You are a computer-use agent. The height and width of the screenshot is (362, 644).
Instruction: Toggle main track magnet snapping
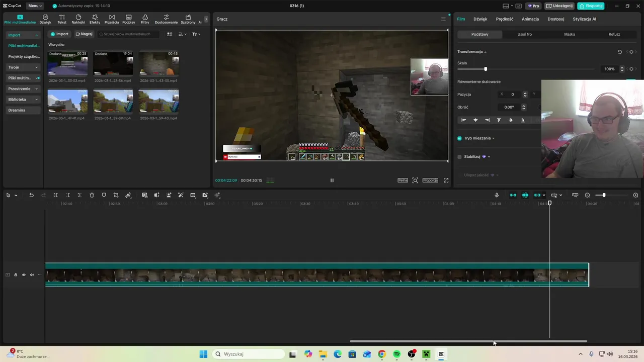click(513, 195)
